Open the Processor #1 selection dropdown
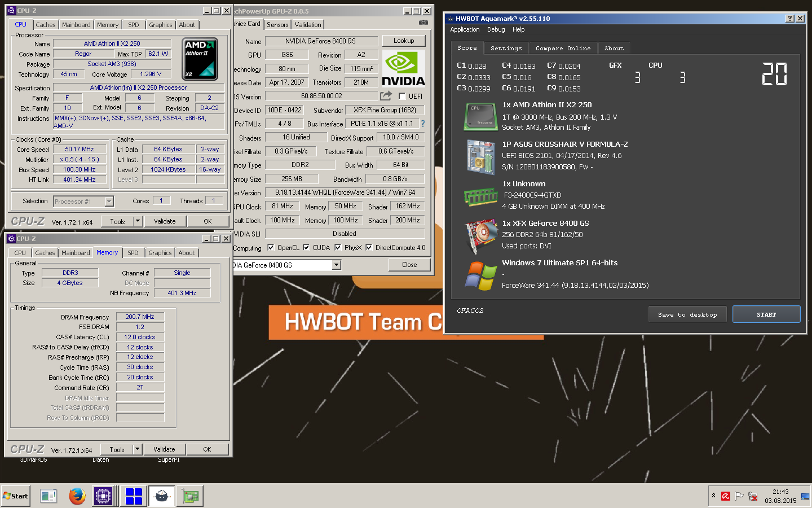The height and width of the screenshot is (508, 812). 109,202
